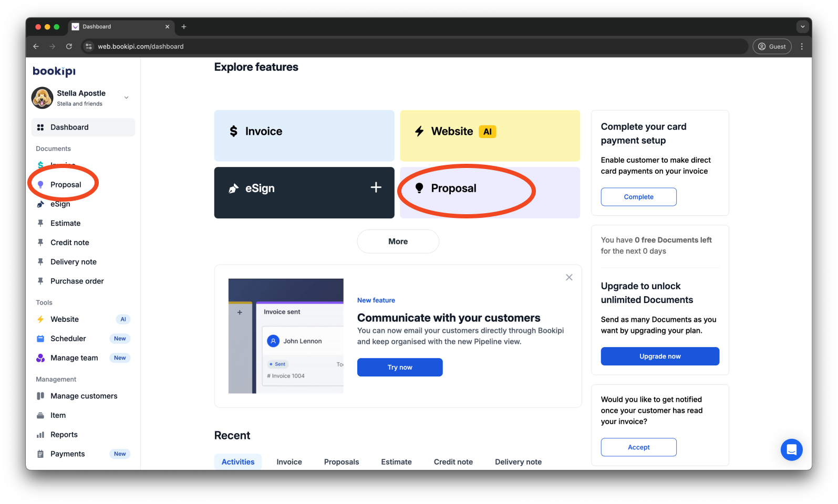Image resolution: width=838 pixels, height=504 pixels.
Task: Click the Dashboard grid icon in sidebar
Action: 40,128
